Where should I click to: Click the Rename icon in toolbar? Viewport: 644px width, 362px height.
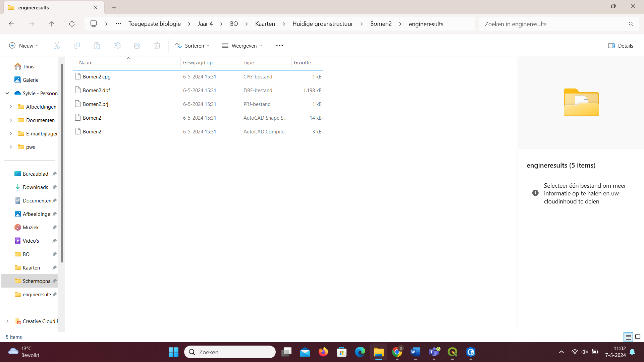[117, 46]
